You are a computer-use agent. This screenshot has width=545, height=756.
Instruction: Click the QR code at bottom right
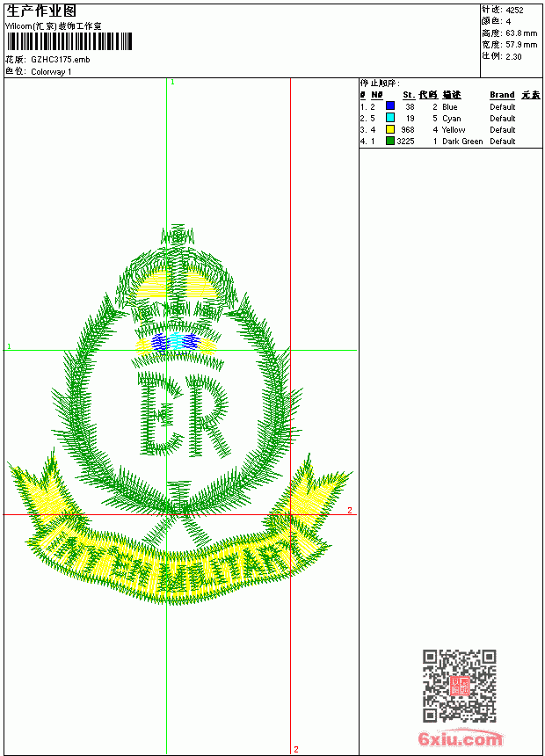pyautogui.click(x=459, y=685)
